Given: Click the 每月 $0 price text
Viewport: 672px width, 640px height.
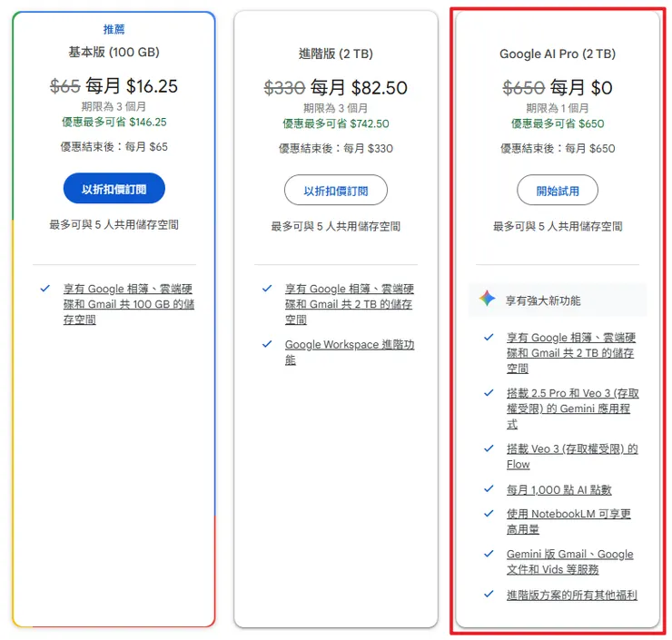Looking at the screenshot, I should point(581,88).
